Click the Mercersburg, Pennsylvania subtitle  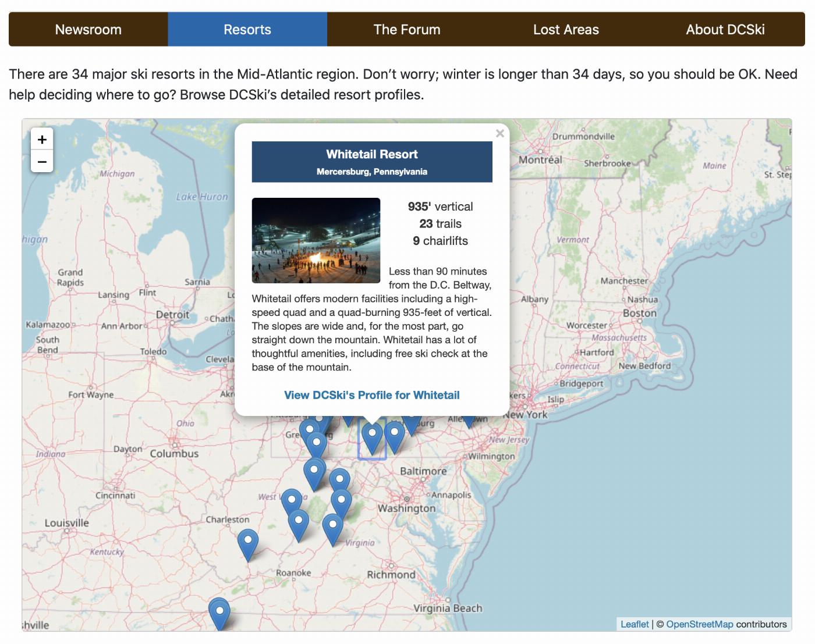(372, 172)
